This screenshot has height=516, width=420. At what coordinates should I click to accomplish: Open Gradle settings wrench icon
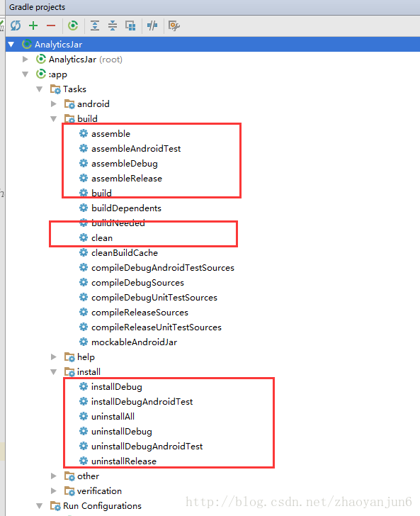(174, 26)
